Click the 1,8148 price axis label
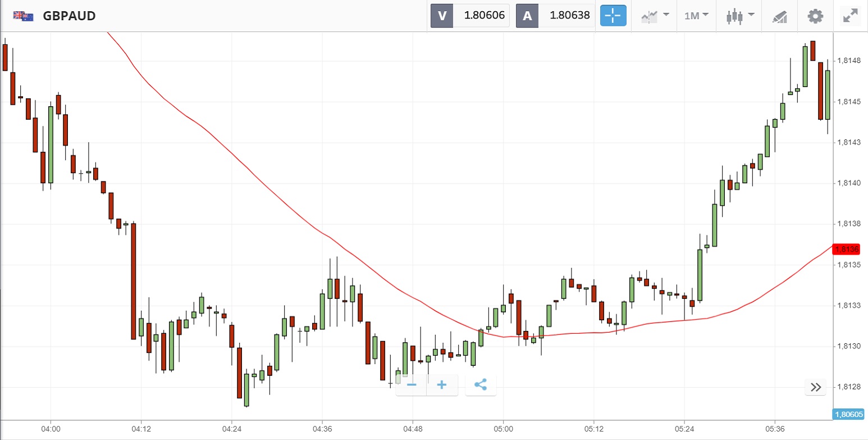The image size is (868, 440). 848,61
